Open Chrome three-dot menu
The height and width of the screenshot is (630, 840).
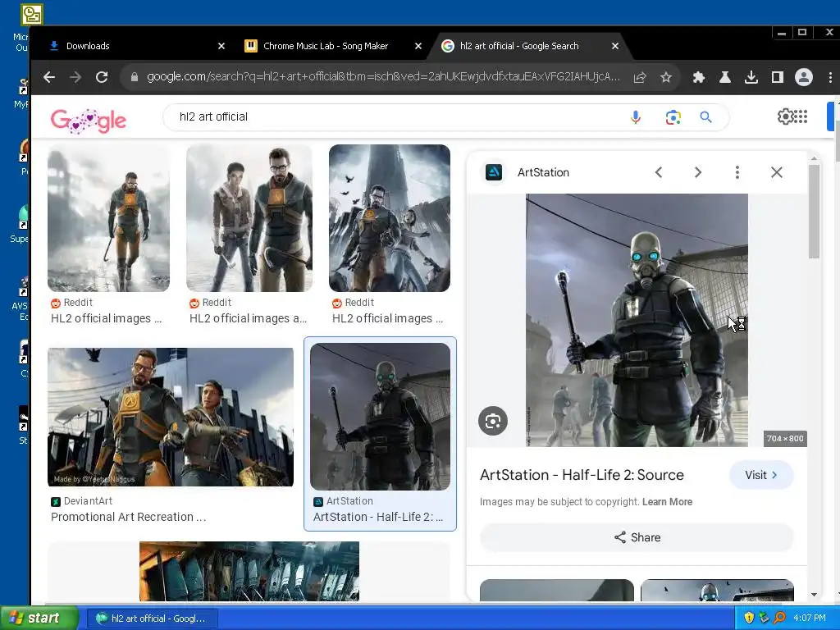tap(830, 77)
